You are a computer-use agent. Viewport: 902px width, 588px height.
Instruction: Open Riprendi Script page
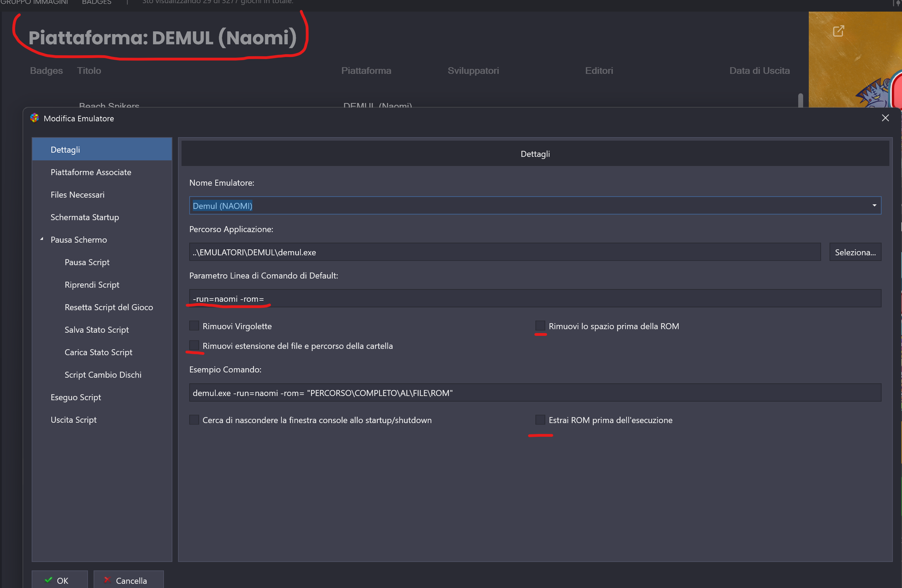[102, 285]
